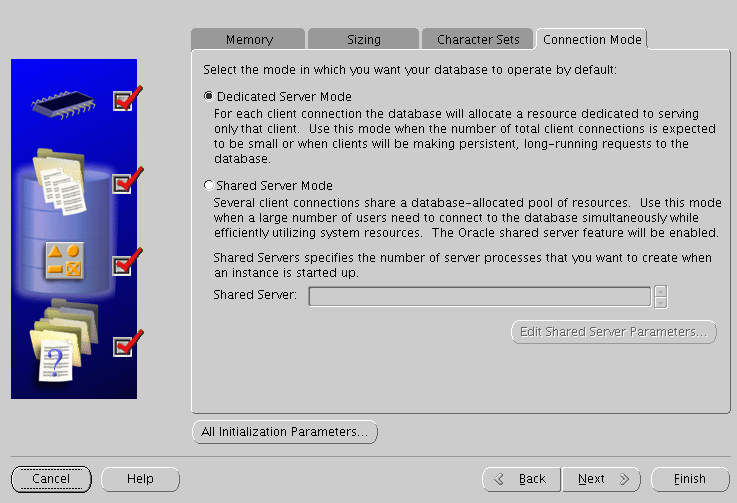Click the checkmark beside the memory chip
This screenshot has width=737, height=503.
(126, 99)
